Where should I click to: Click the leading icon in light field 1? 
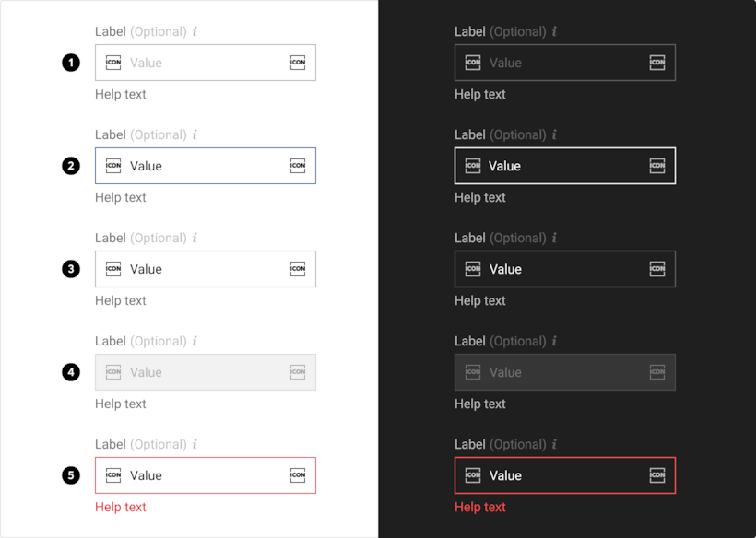pyautogui.click(x=113, y=63)
